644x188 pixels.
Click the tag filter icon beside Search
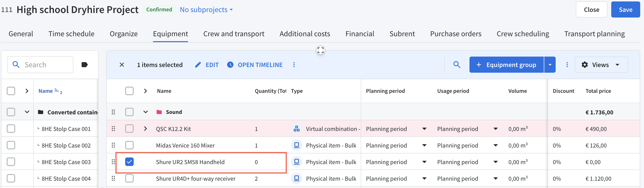(x=85, y=65)
